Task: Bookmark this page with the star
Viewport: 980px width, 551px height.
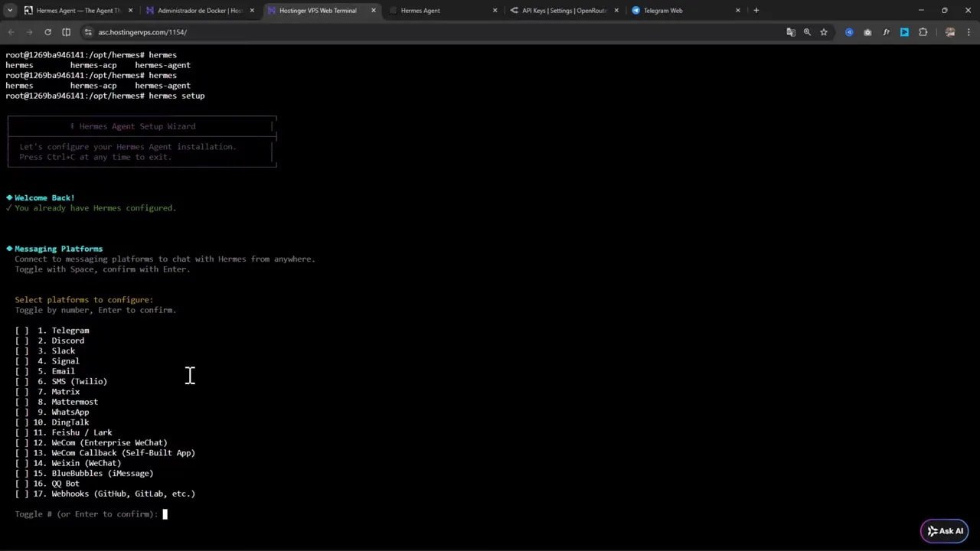Action: click(x=824, y=32)
